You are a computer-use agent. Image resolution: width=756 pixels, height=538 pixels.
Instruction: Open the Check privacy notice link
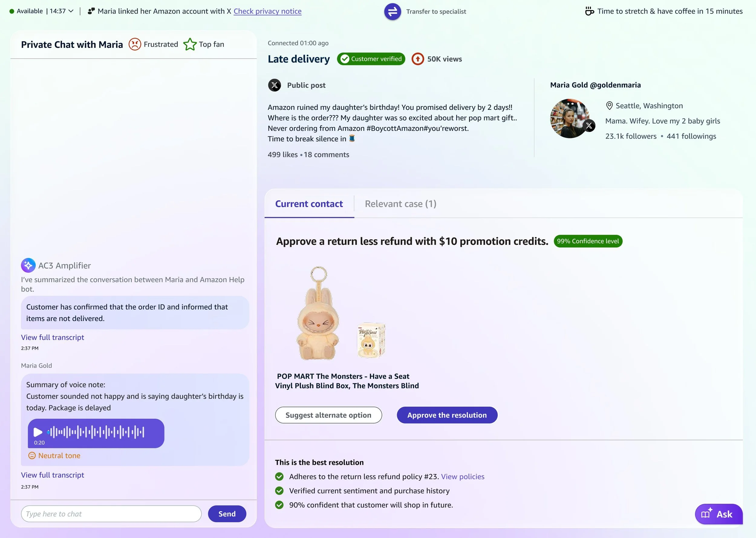[267, 11]
